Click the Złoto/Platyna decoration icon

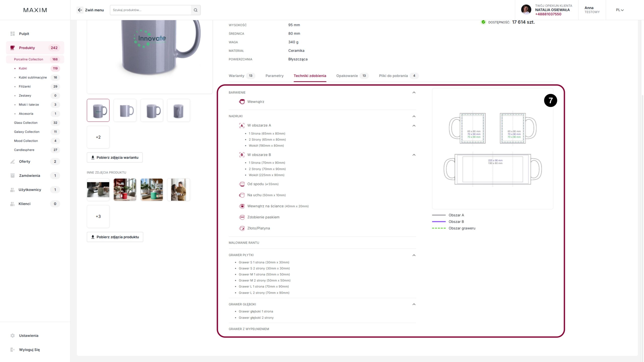pyautogui.click(x=242, y=228)
